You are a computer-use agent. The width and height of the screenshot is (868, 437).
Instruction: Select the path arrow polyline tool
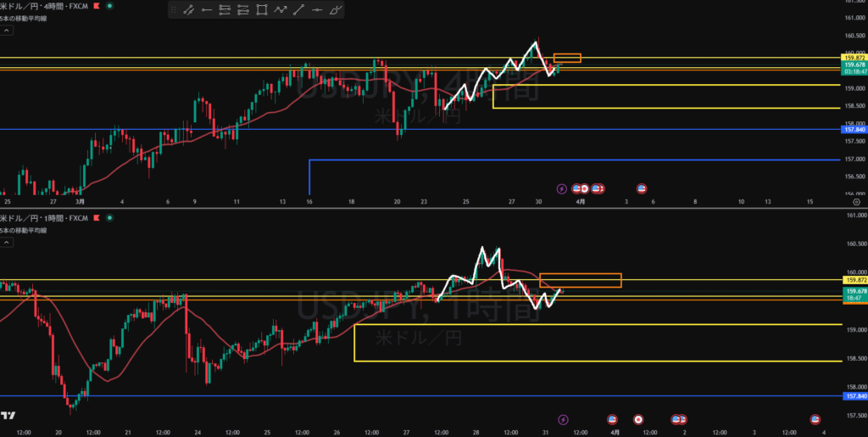(281, 11)
